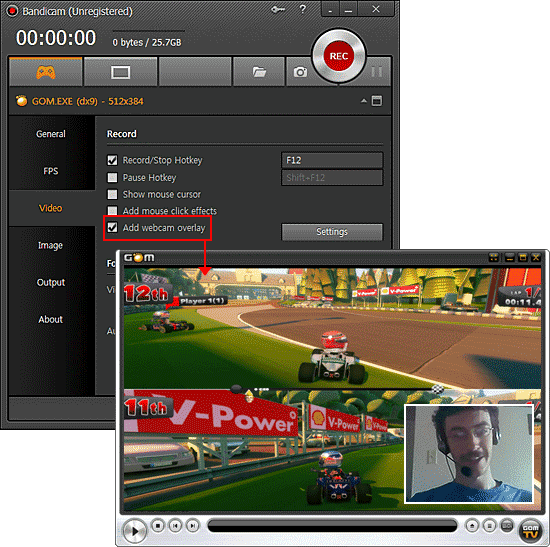Enable the Pause Hotkey checkbox
The width and height of the screenshot is (550, 547).
pos(112,178)
